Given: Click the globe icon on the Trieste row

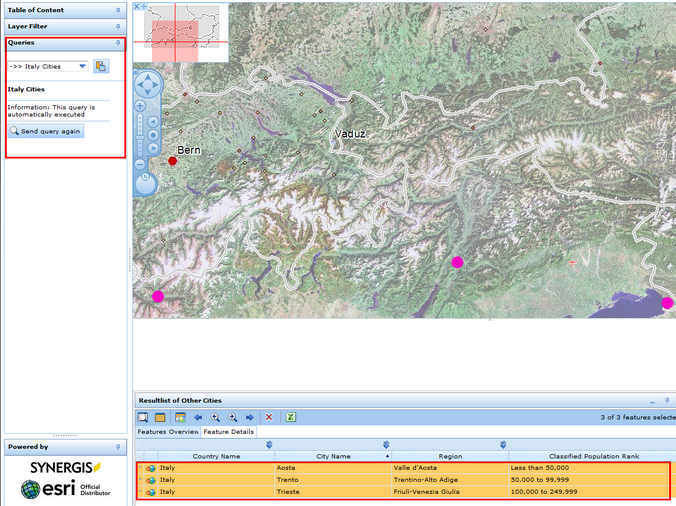Looking at the screenshot, I should [151, 492].
